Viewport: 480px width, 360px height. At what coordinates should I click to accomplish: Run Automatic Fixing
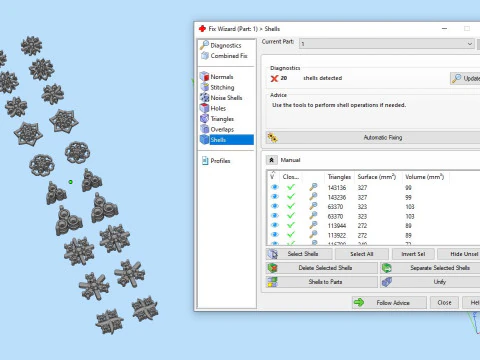373,137
